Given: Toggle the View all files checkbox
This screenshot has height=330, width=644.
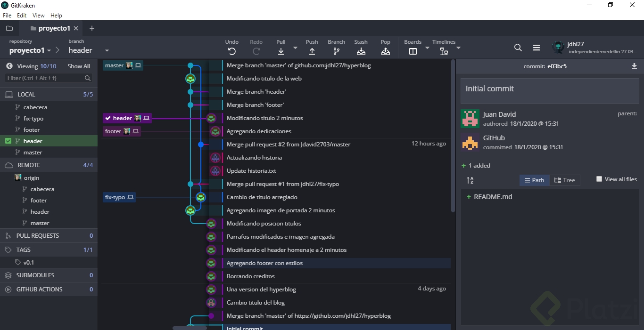Looking at the screenshot, I should point(599,179).
